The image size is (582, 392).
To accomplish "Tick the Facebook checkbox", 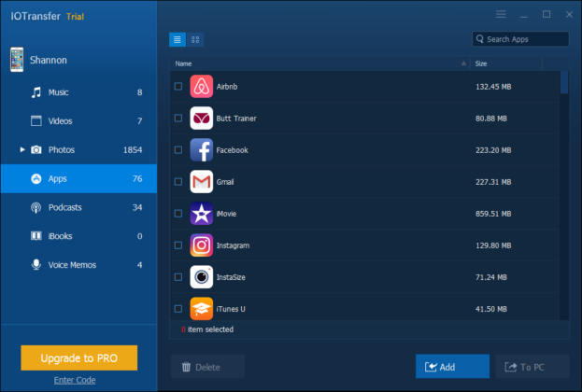I will [178, 150].
